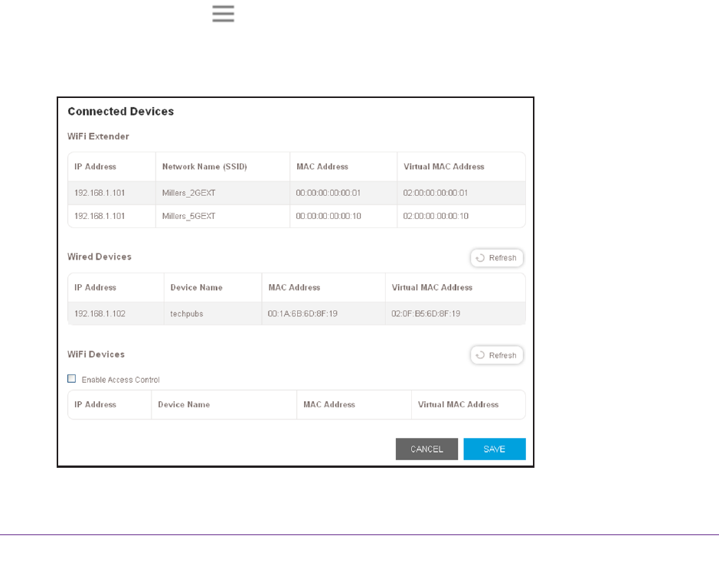719x588 pixels.
Task: Click WiFi Devices MAC Address header
Action: (x=329, y=404)
